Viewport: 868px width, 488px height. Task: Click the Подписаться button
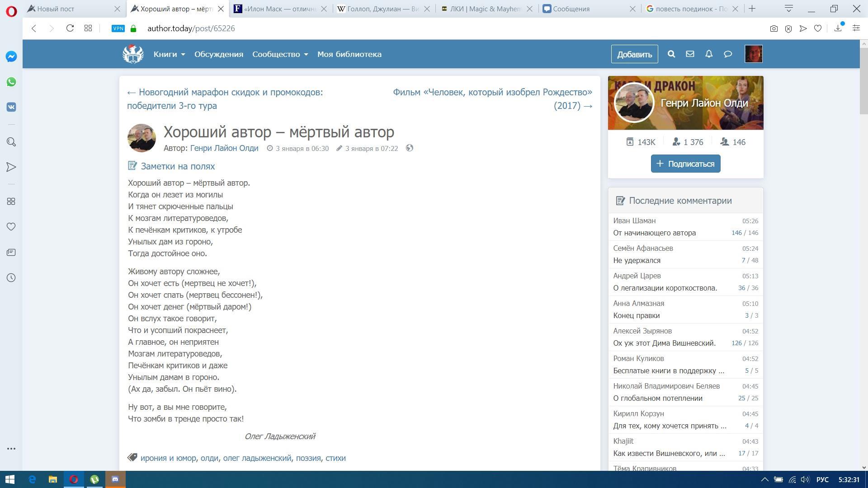point(685,164)
